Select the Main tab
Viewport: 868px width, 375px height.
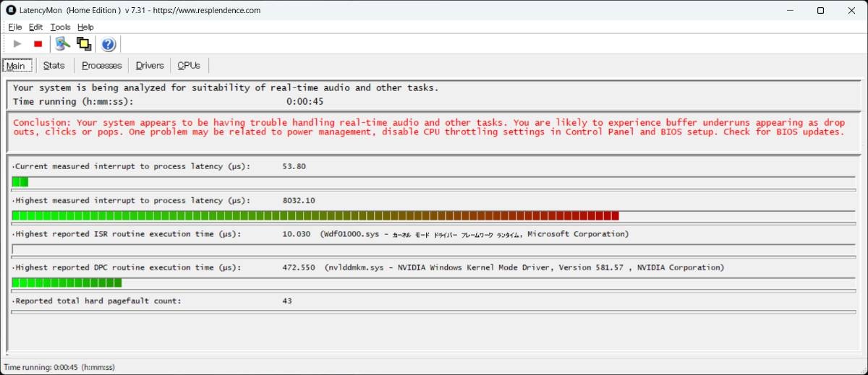pyautogui.click(x=16, y=66)
